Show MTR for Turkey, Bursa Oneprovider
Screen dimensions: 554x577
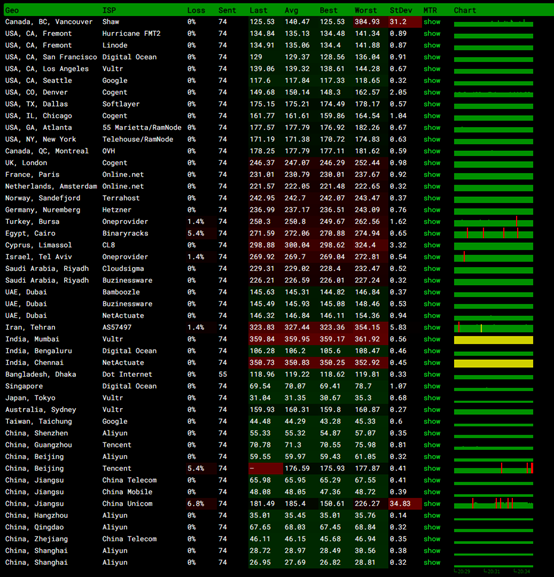(x=432, y=222)
